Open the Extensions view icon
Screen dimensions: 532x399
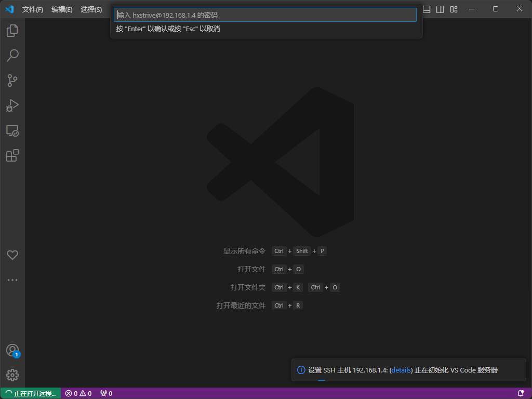pos(12,155)
